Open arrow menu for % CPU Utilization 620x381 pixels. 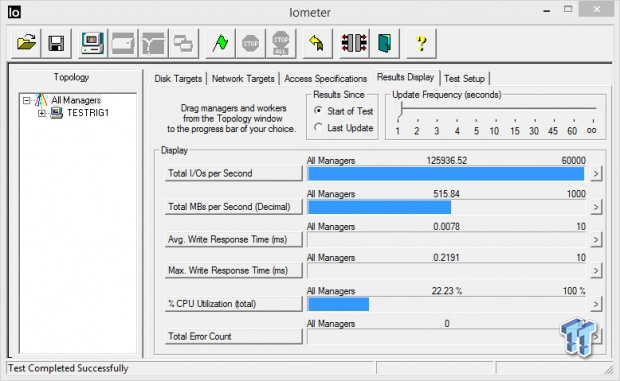(596, 304)
